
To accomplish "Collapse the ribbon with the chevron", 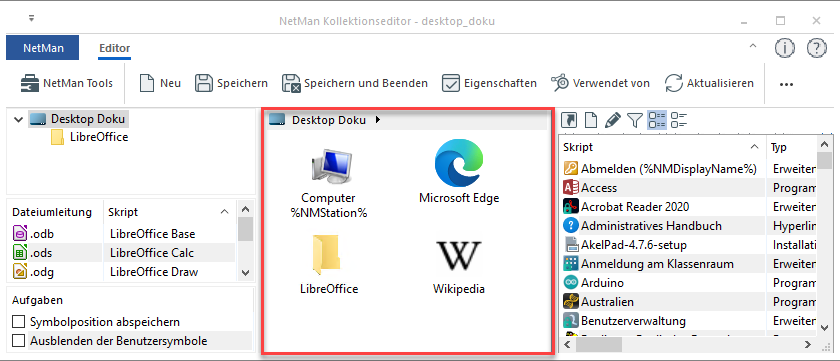I will [x=753, y=47].
